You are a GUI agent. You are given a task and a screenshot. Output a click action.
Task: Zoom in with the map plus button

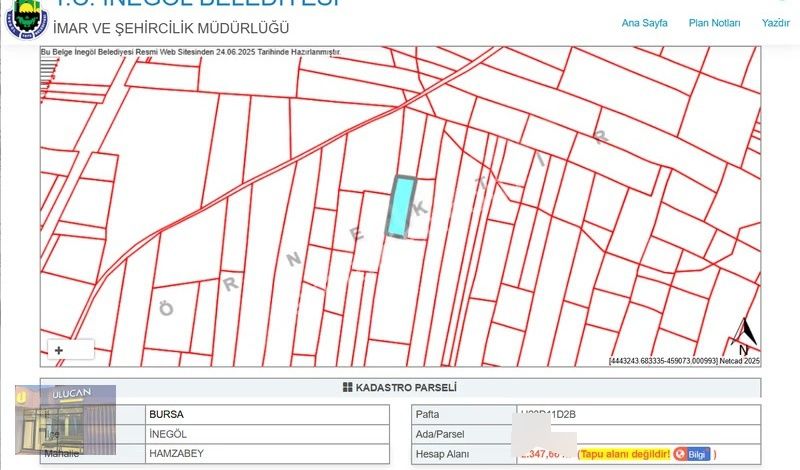(x=59, y=351)
